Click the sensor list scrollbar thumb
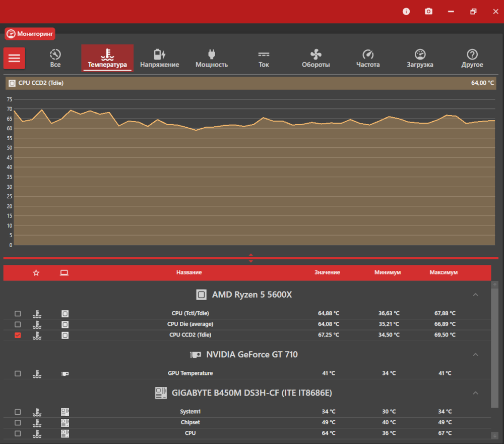Image resolution: width=504 pixels, height=444 pixels. [495, 349]
